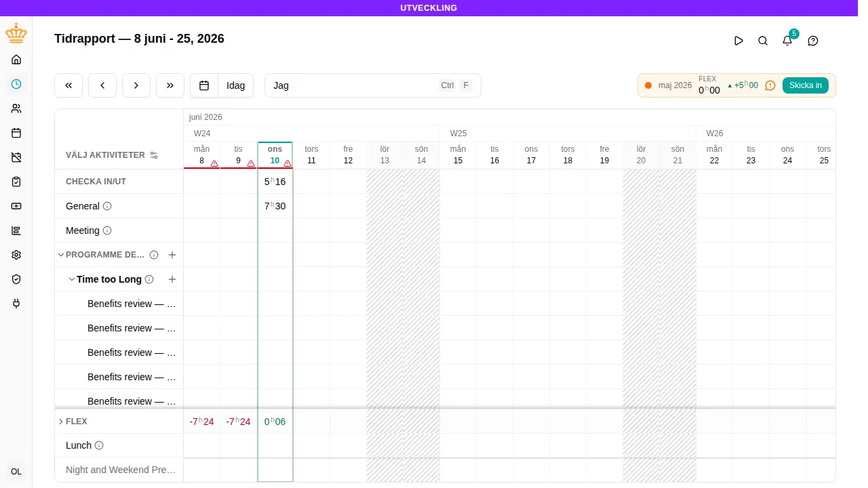The image size is (868, 488).
Task: Click the plus icon on PROGRAMME DE… row
Action: pyautogui.click(x=172, y=255)
